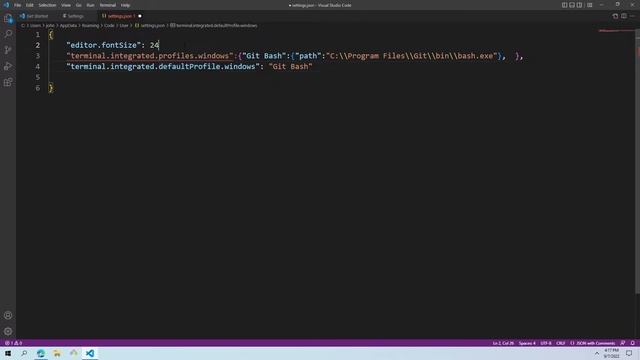Click 'User' breadcrumb segment

124,26
